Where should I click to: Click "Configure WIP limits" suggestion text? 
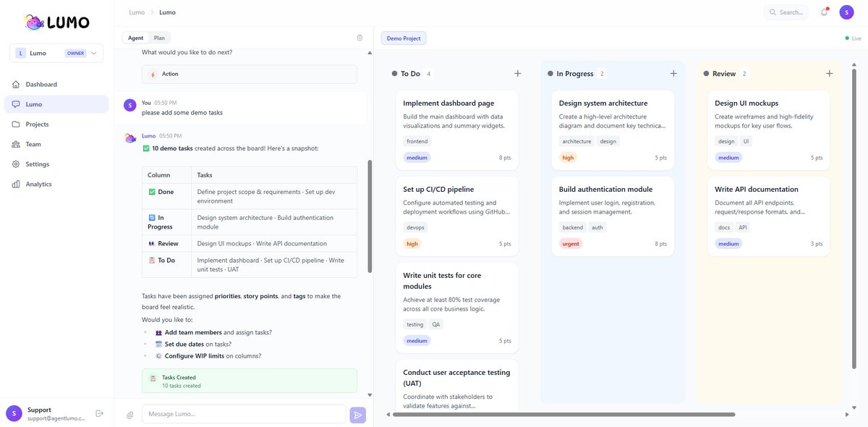click(x=195, y=355)
